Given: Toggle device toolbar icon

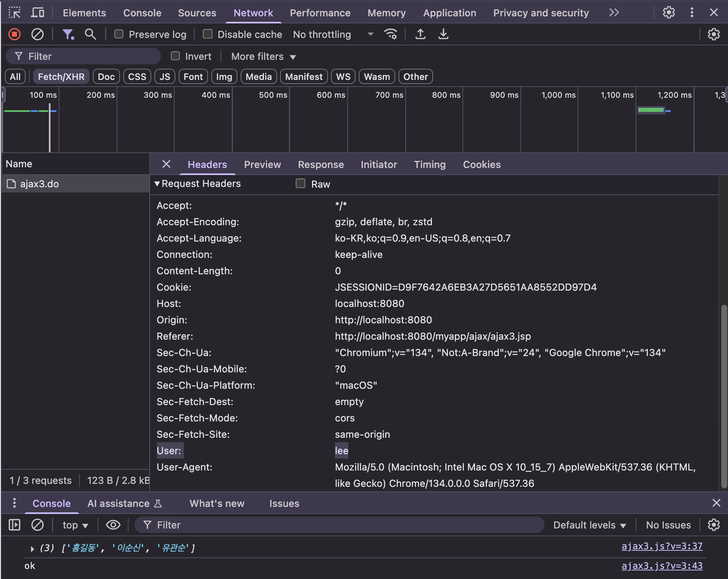Looking at the screenshot, I should coord(38,13).
